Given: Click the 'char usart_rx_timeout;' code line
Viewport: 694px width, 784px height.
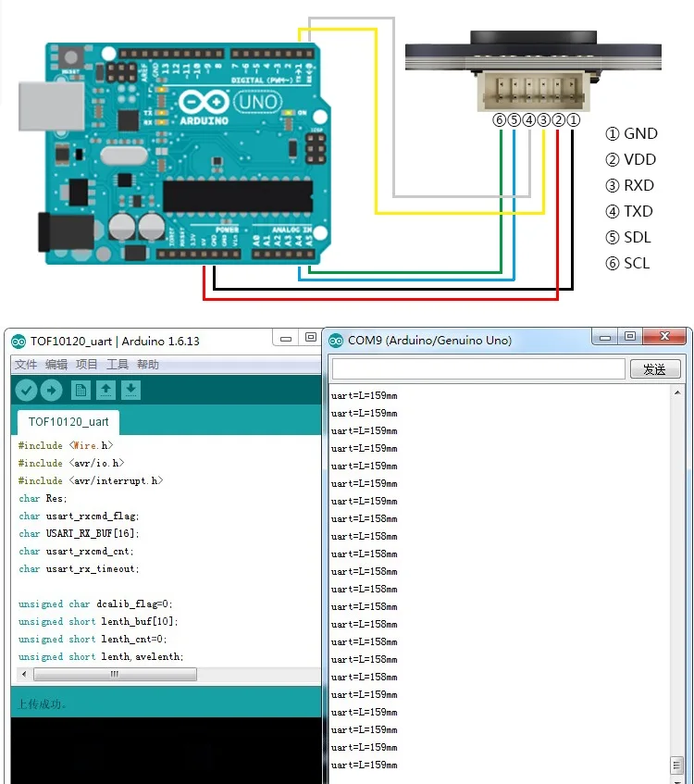Looking at the screenshot, I should tap(79, 568).
